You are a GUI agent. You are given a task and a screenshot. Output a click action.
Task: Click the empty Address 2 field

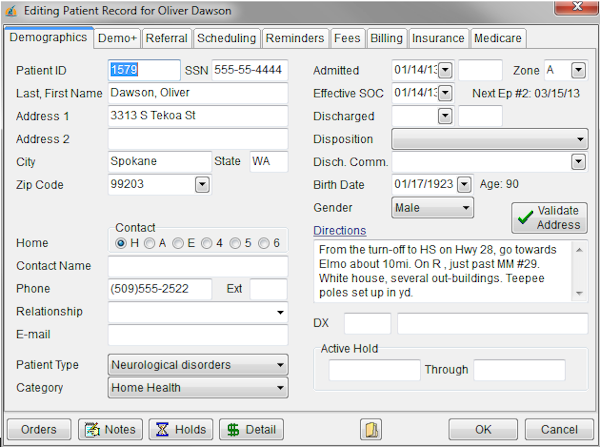[198, 139]
